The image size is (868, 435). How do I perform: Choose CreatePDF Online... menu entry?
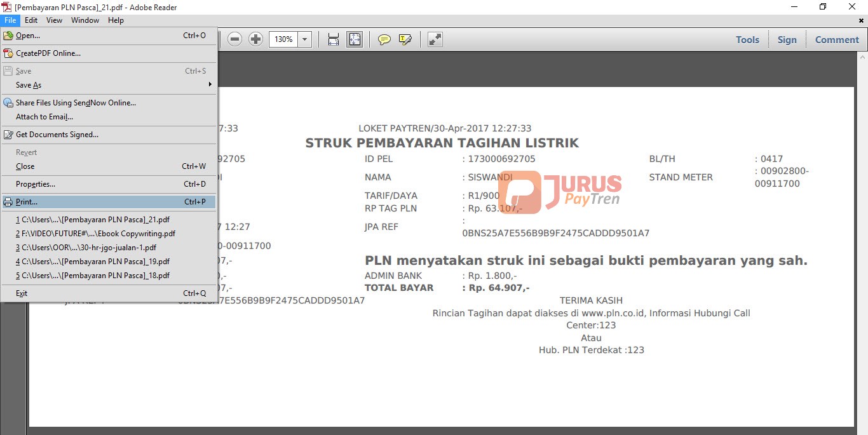click(x=109, y=53)
